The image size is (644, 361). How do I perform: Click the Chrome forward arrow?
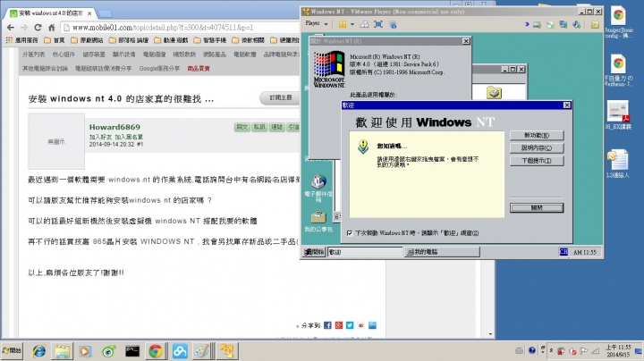point(24,28)
